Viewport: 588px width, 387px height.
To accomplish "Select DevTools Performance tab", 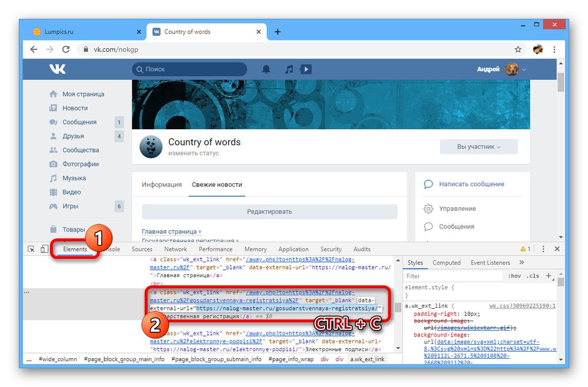I will click(x=216, y=249).
